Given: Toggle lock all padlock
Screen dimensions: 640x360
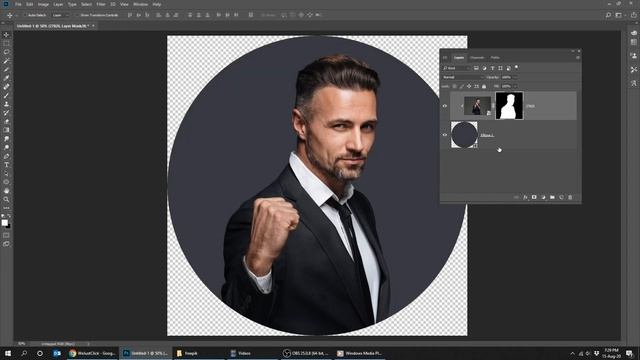Looking at the screenshot, I should pyautogui.click(x=484, y=86).
